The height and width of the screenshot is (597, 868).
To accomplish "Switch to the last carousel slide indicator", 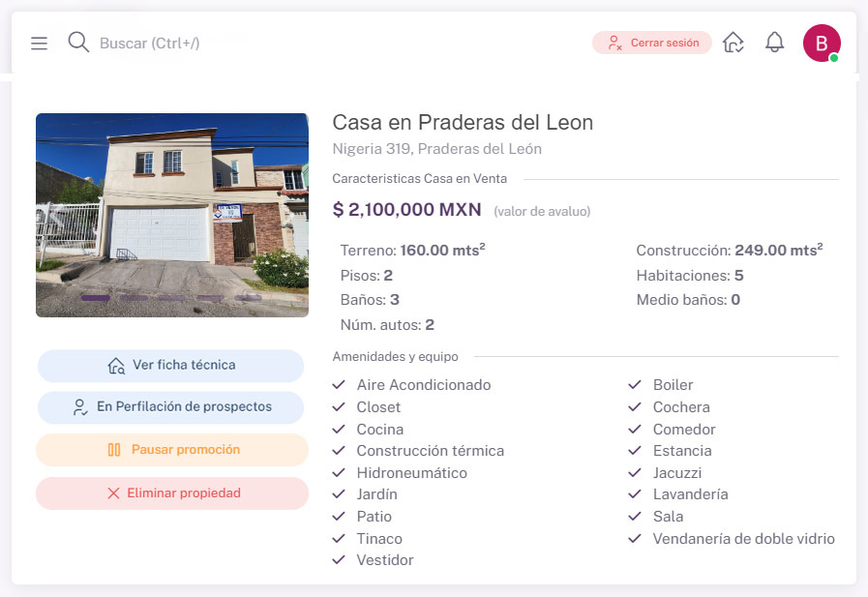I will click(x=249, y=298).
